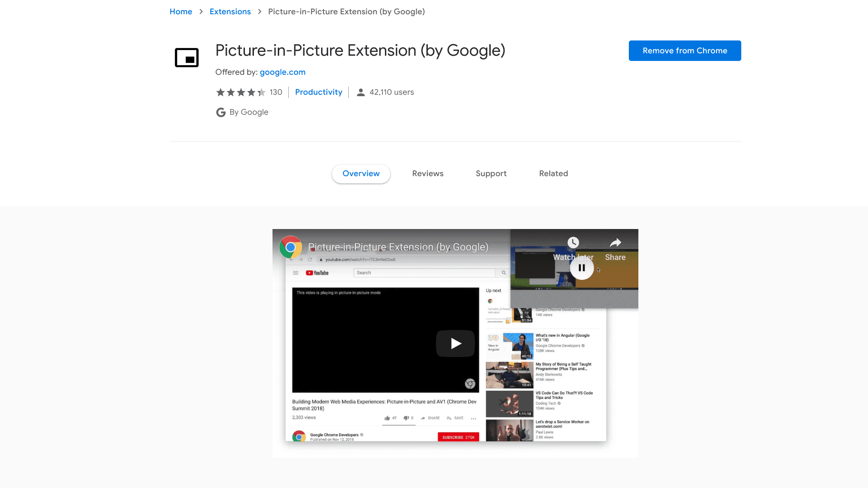Select the Overview tab
The height and width of the screenshot is (488, 868).
[361, 174]
